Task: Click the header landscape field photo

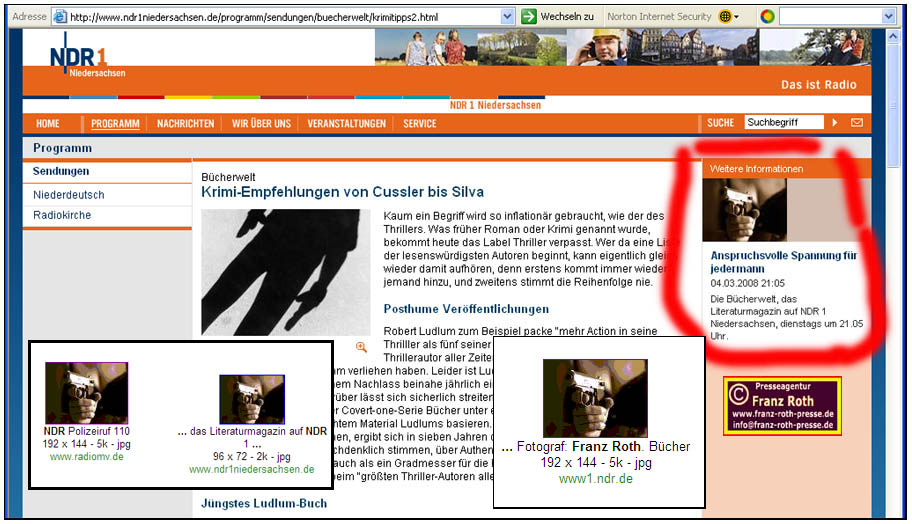Action: click(521, 48)
